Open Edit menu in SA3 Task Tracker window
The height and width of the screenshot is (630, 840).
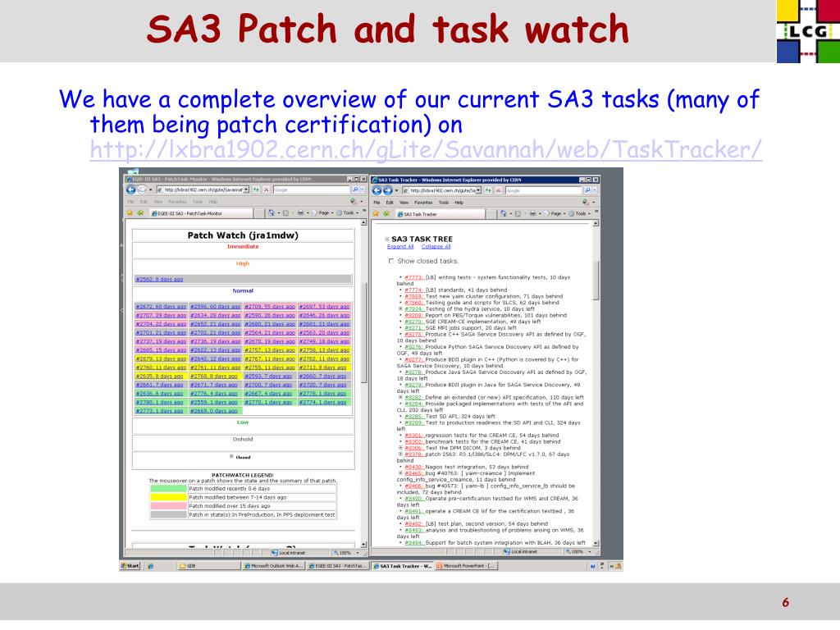point(390,203)
